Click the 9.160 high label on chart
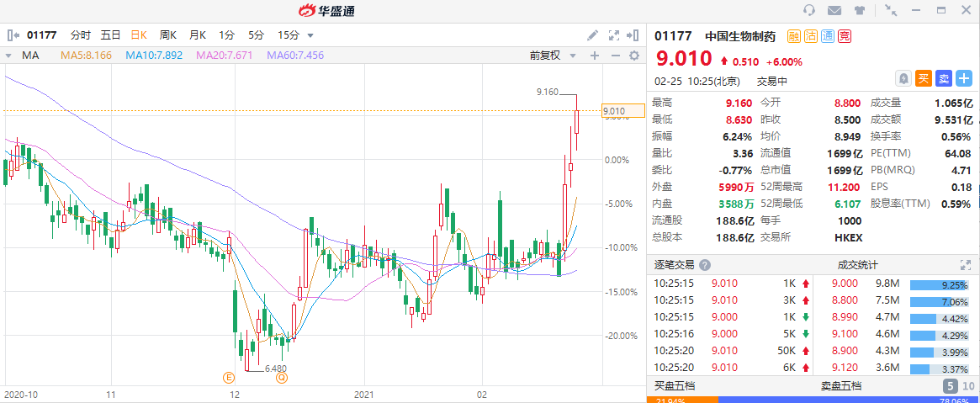The width and height of the screenshot is (980, 403). click(547, 93)
